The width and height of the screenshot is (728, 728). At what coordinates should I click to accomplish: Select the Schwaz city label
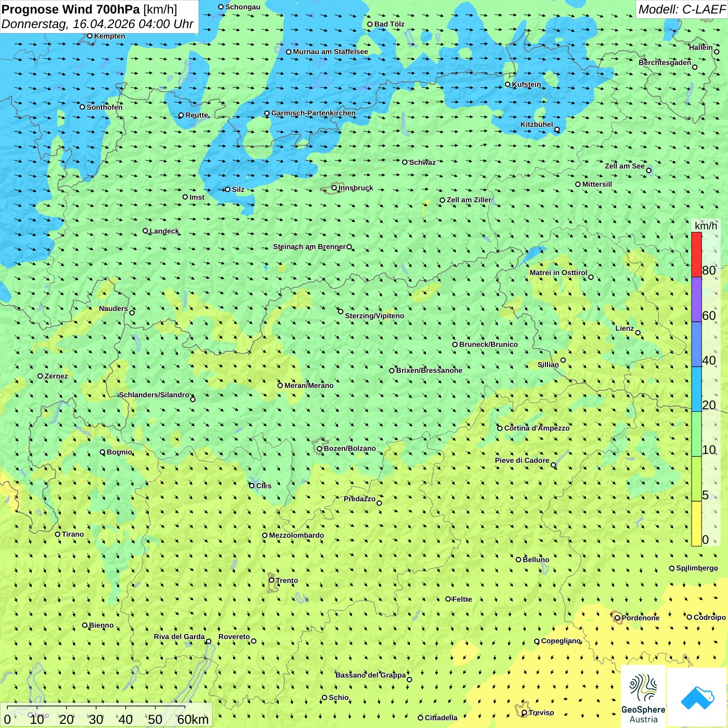[422, 162]
